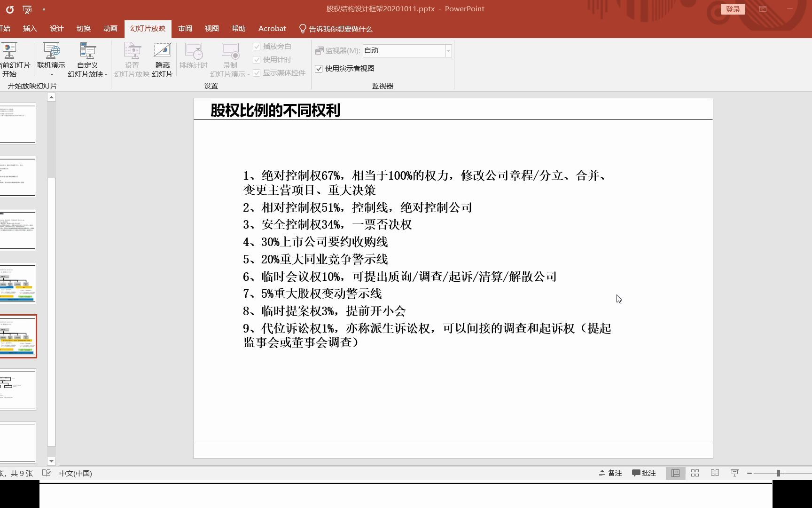Open 自定义幻灯片放映 custom slide show
The image size is (812, 508).
87,60
